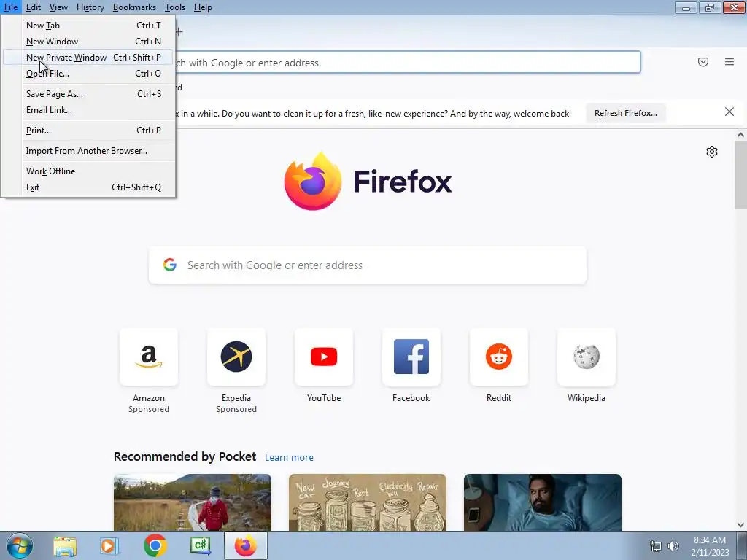The width and height of the screenshot is (747, 560).
Task: Open the Edit menu
Action: coord(34,7)
